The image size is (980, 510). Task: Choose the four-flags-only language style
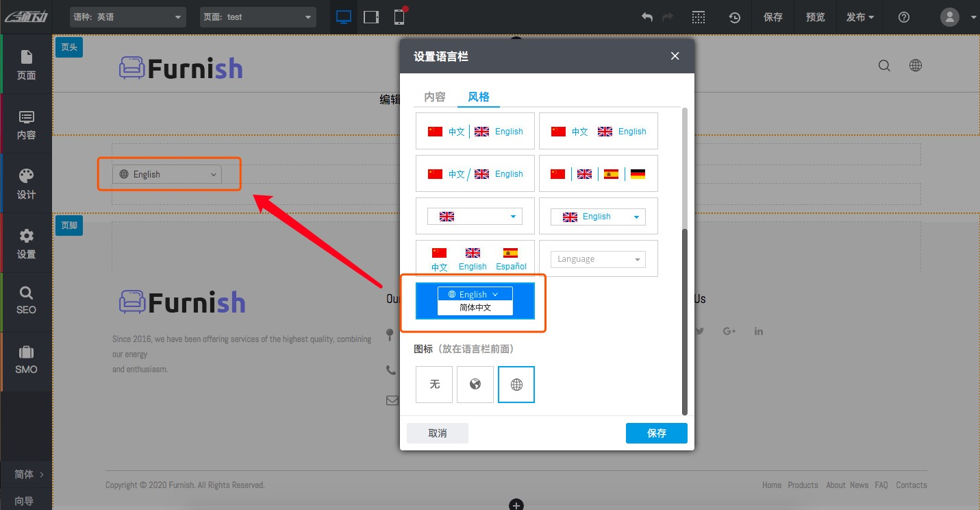(x=598, y=174)
